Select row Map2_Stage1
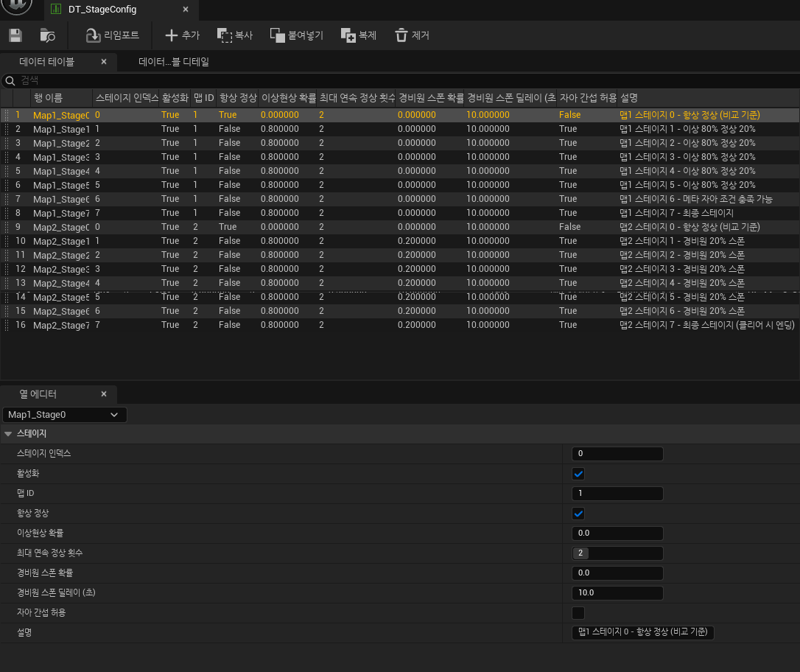The width and height of the screenshot is (800, 672). tap(400, 241)
